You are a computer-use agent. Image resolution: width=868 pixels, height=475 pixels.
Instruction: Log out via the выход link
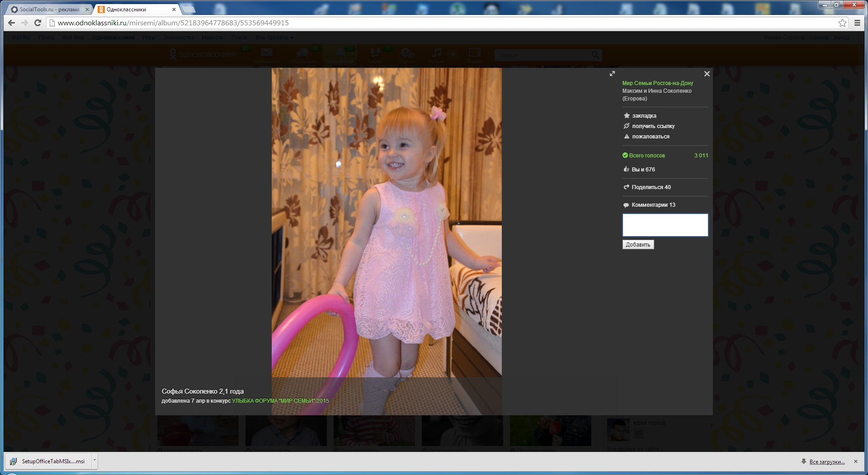pos(842,38)
